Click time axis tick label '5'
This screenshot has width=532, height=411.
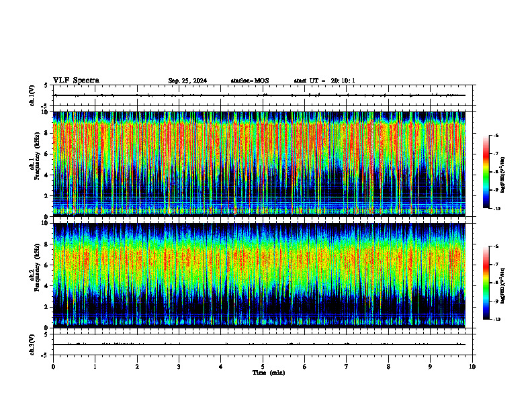coord(263,367)
